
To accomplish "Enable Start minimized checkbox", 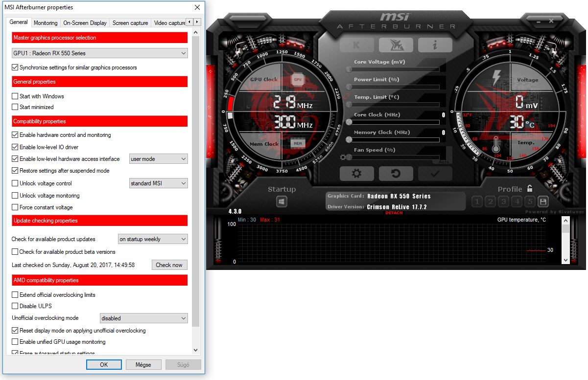I will [15, 107].
